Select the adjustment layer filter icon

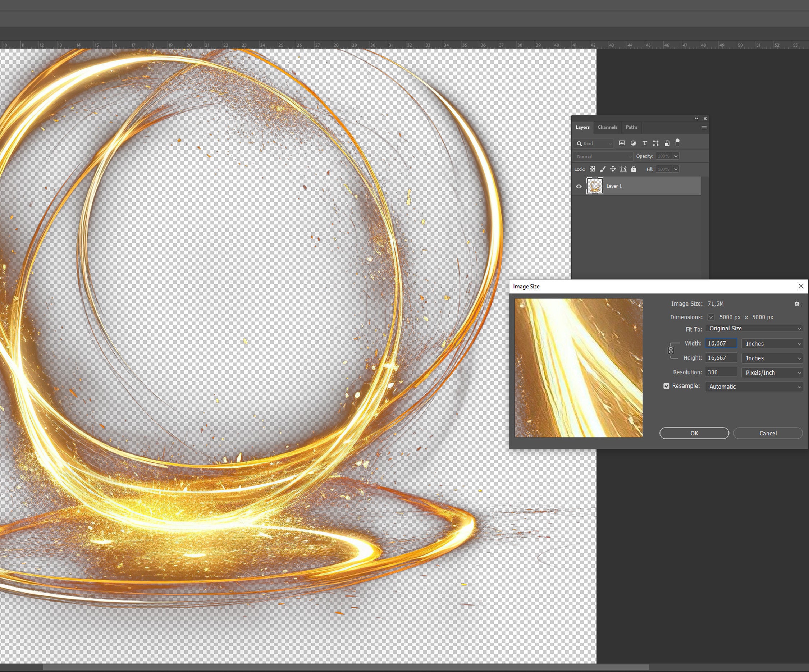(x=634, y=143)
